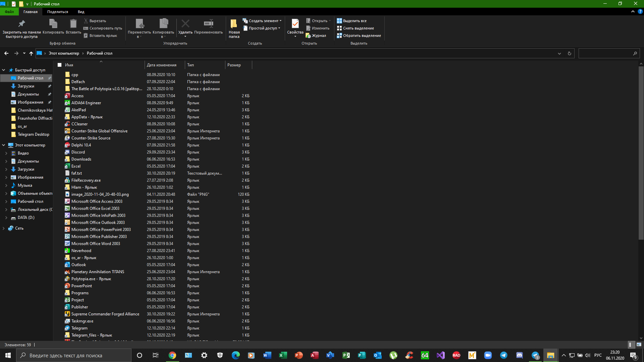
Task: Create Новая папка from ribbon
Action: [234, 28]
